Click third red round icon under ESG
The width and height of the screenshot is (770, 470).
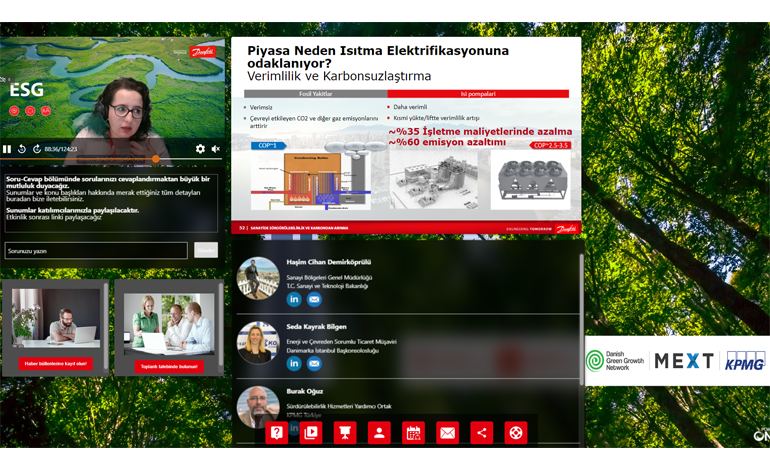coord(46,111)
